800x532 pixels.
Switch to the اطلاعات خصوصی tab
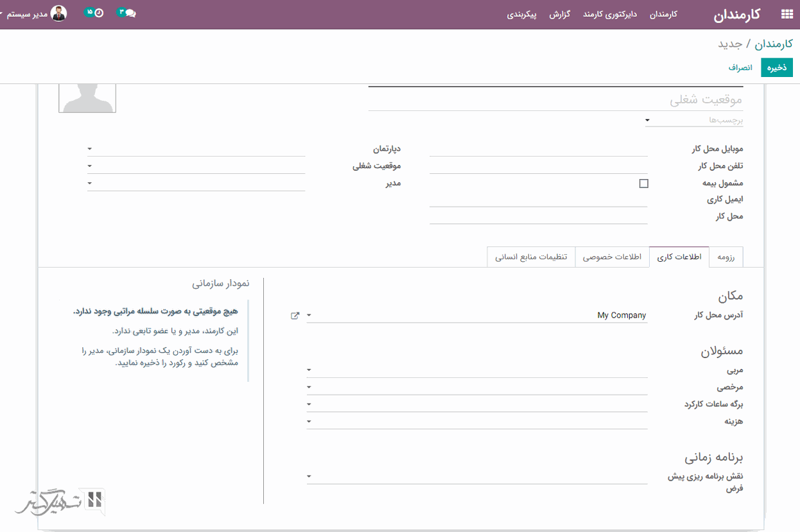click(x=612, y=257)
